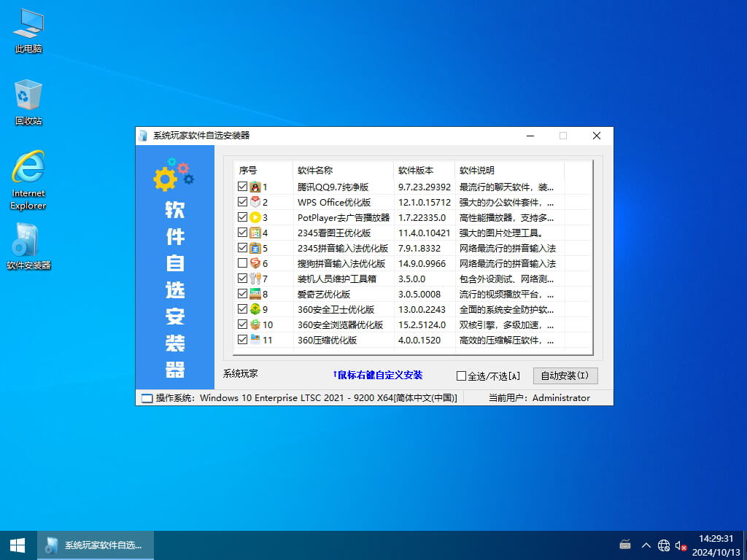Click the 当前用户: Administrator status text
The width and height of the screenshot is (747, 560).
(x=539, y=397)
